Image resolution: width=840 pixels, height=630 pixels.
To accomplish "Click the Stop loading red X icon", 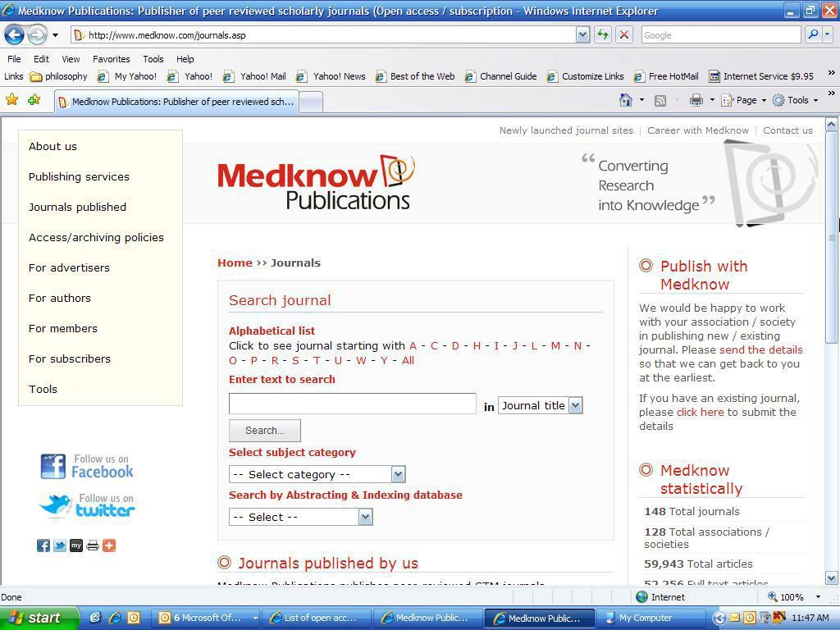I will pyautogui.click(x=624, y=35).
